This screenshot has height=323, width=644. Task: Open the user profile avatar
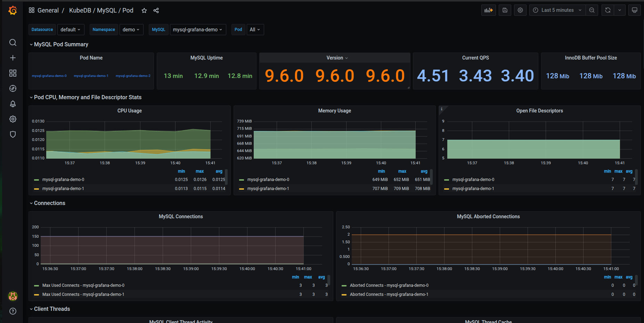[13, 296]
